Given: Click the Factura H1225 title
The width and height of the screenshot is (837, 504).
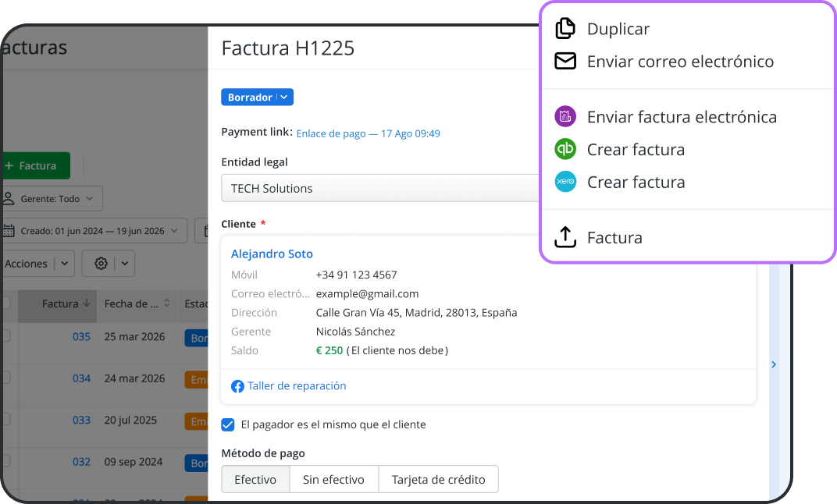Looking at the screenshot, I should pos(287,48).
